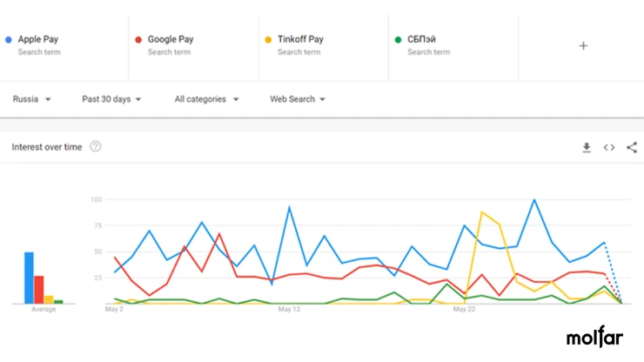
Task: Click the green СБПэй color dot
Action: (398, 40)
